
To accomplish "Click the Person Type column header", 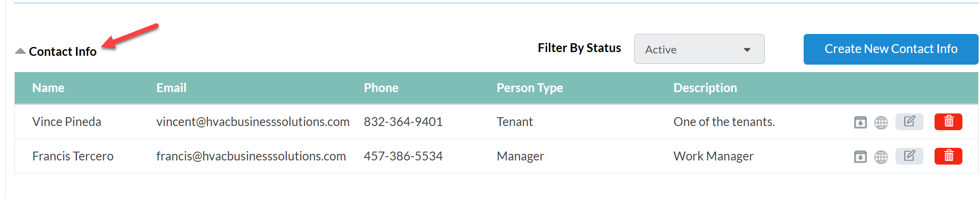I will click(x=529, y=88).
